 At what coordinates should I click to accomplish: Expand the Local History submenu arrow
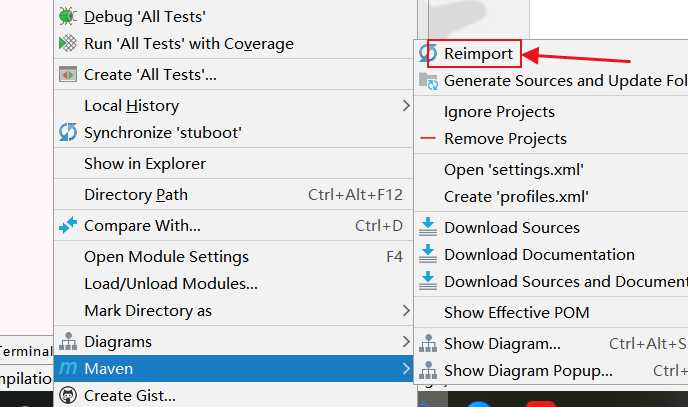coord(406,105)
